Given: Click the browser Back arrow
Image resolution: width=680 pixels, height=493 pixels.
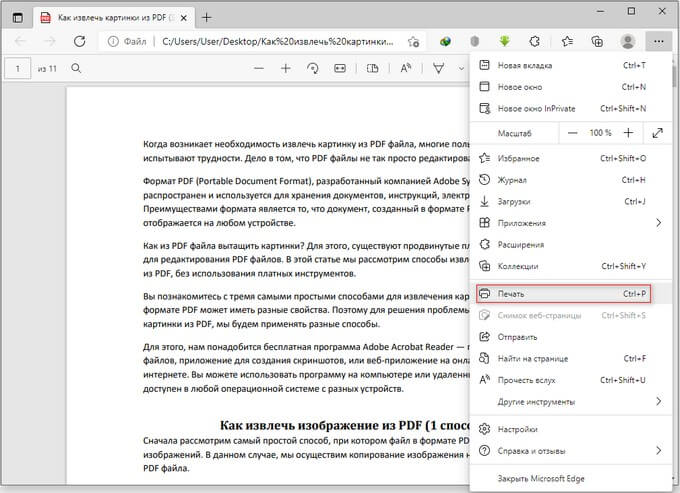Looking at the screenshot, I should click(20, 42).
